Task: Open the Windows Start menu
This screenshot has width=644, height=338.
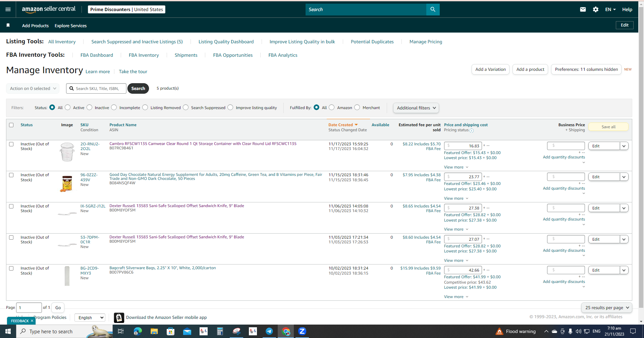Action: tap(8, 331)
